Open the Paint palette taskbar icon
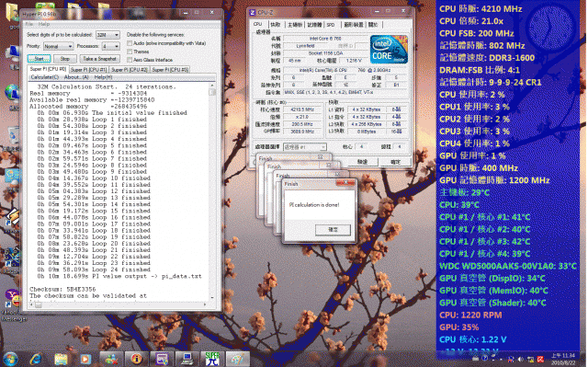Viewport: 588px width, 367px height. point(238,359)
